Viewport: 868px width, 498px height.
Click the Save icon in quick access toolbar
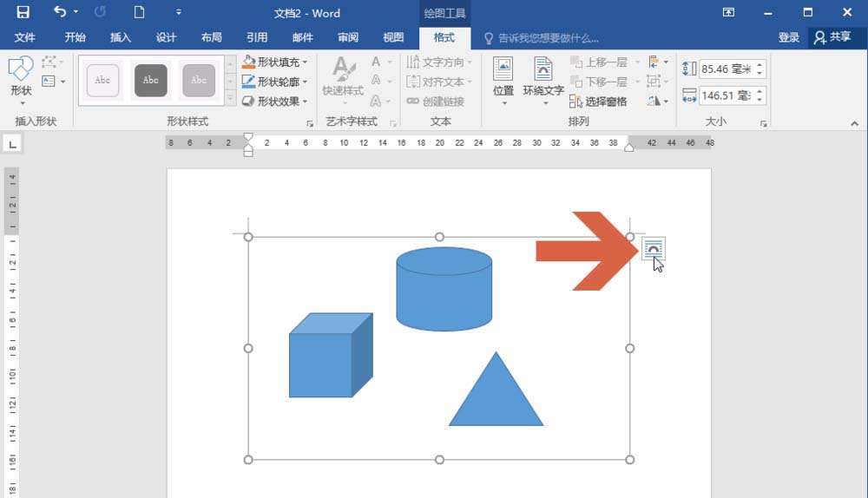(23, 12)
